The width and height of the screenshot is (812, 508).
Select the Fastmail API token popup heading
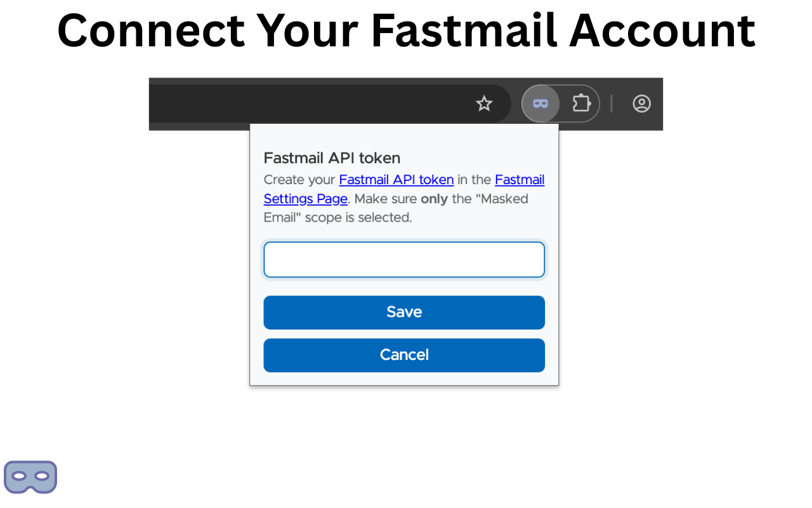pos(332,157)
